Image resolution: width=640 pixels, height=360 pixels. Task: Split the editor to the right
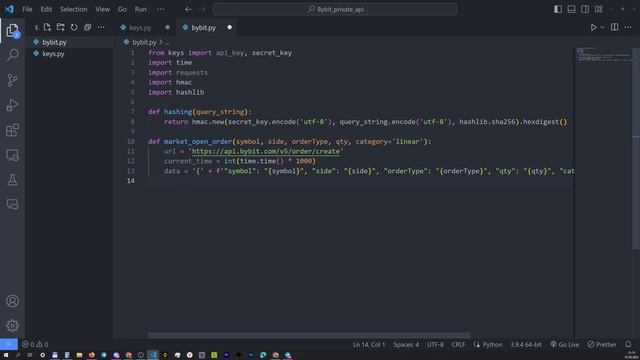pos(614,27)
